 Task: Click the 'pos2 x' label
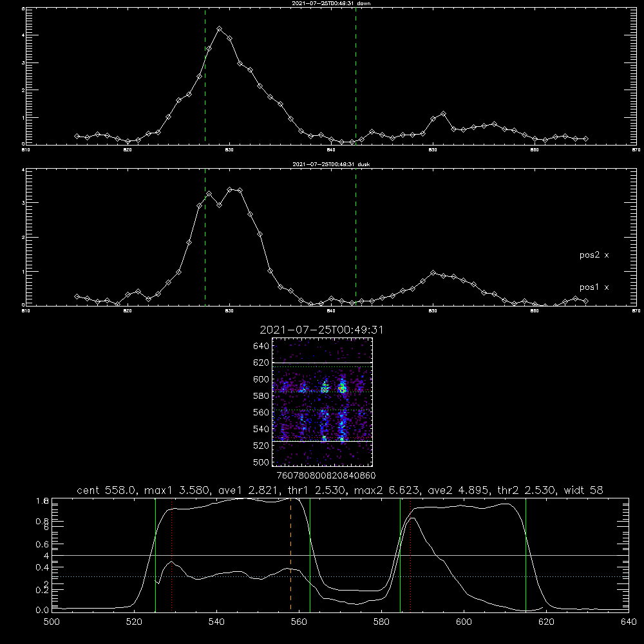(x=594, y=255)
